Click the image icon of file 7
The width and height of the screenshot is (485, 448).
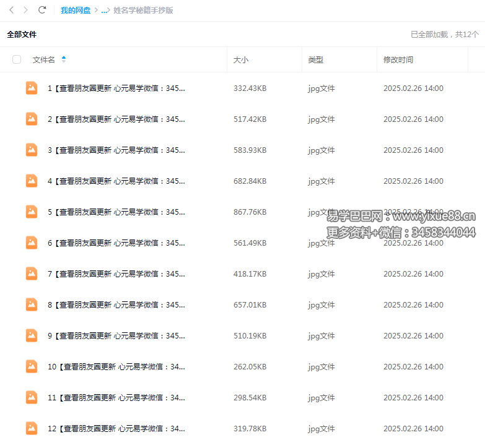[x=32, y=274]
